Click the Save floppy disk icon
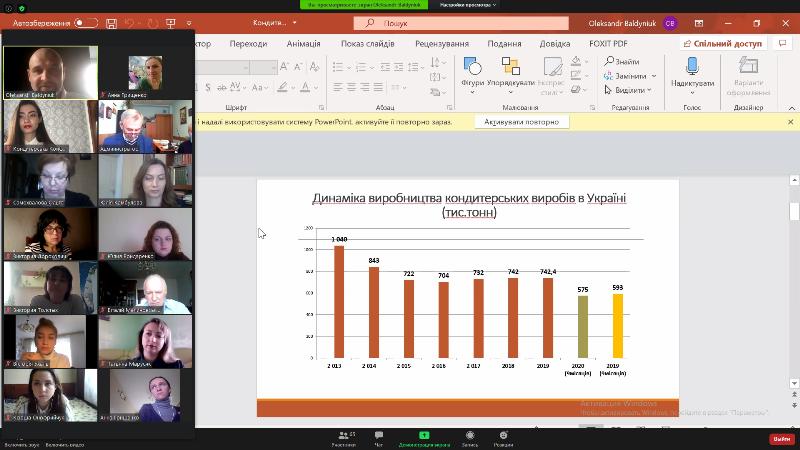Viewport: 800px width, 450px height. point(111,23)
